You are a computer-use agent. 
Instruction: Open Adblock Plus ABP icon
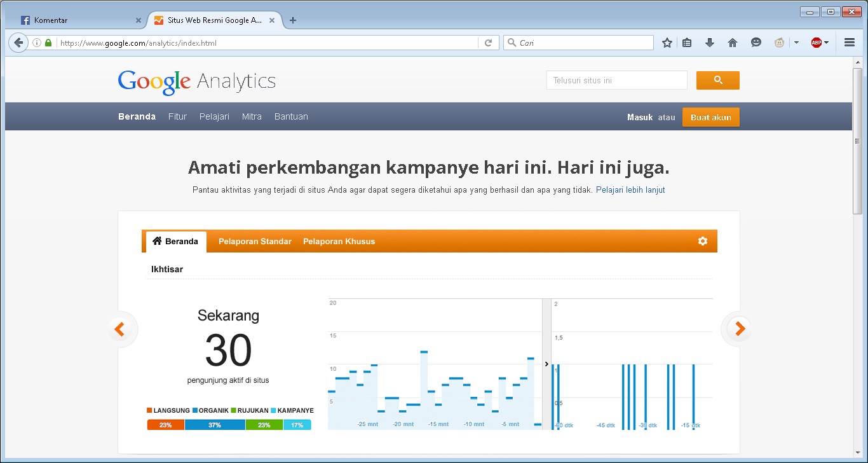[x=816, y=43]
